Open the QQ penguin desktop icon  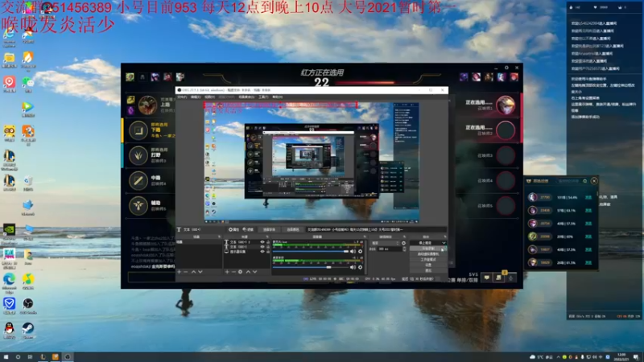pyautogui.click(x=9, y=328)
